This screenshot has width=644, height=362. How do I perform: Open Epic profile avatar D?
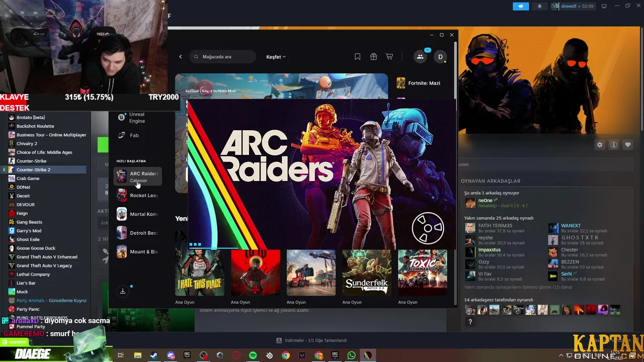pos(440,57)
